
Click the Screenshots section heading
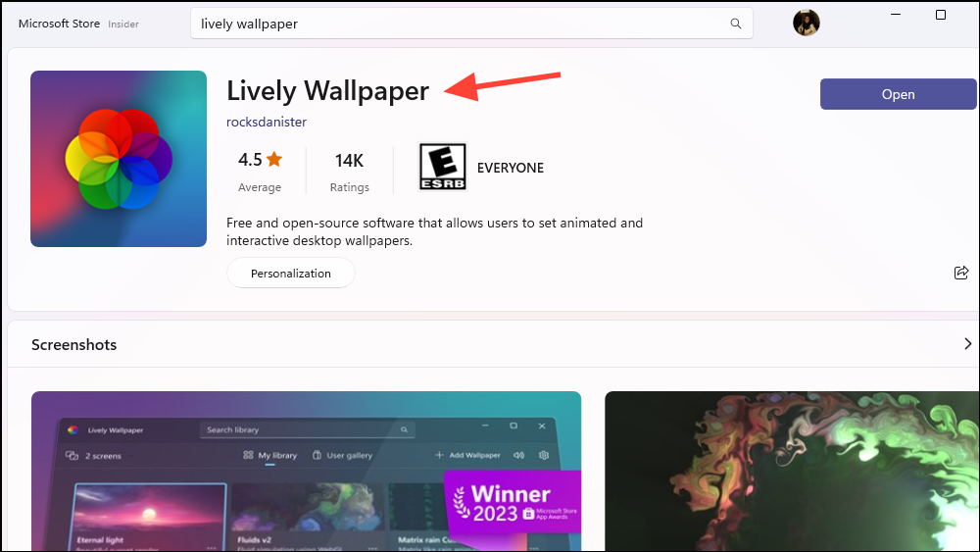[73, 345]
